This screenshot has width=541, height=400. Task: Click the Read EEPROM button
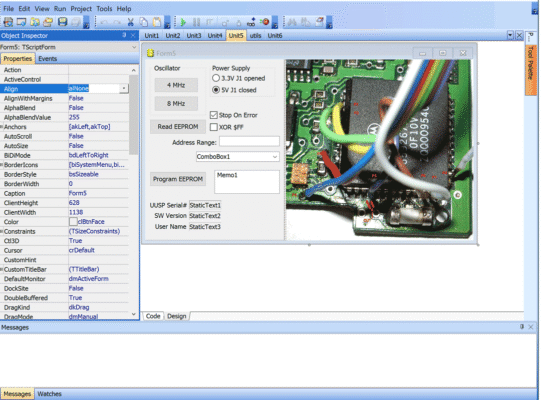[x=178, y=127]
